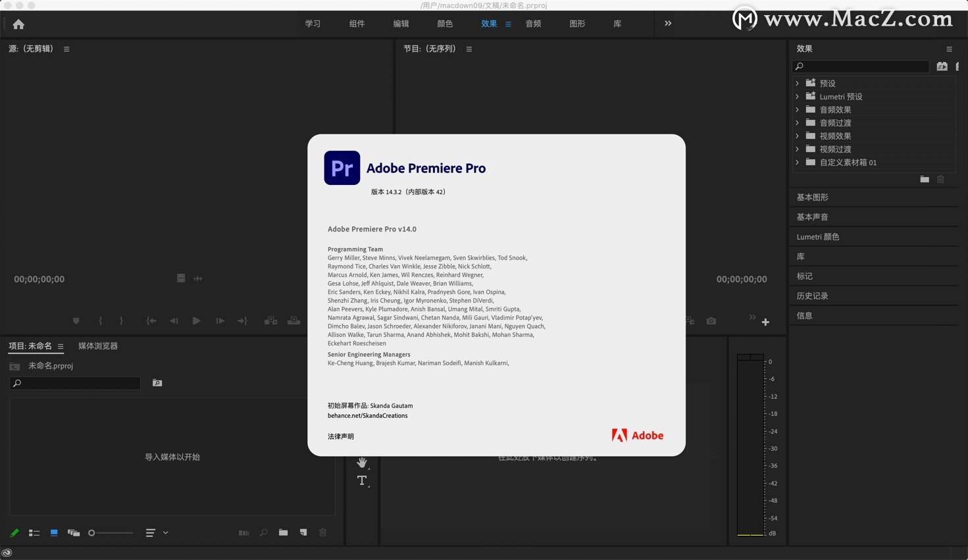The height and width of the screenshot is (560, 968).
Task: Click Automate to Sequence icon
Action: [x=243, y=533]
